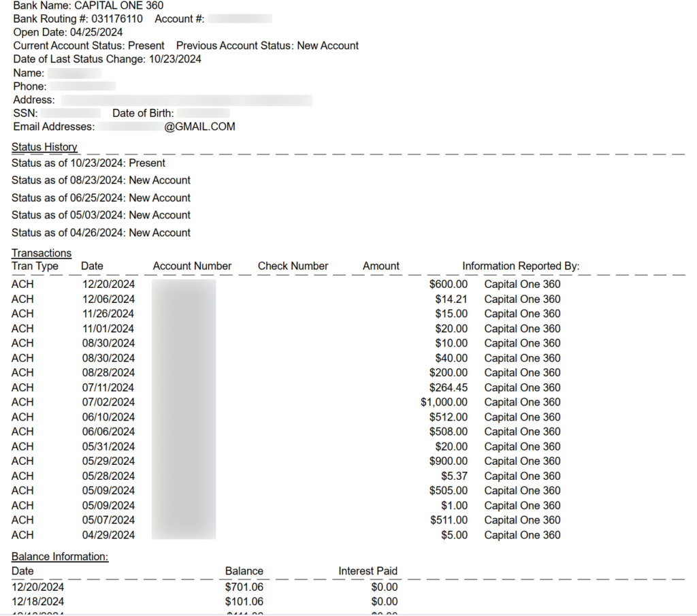697x616 pixels.
Task: Click the $14.21 transaction amount
Action: 451,299
